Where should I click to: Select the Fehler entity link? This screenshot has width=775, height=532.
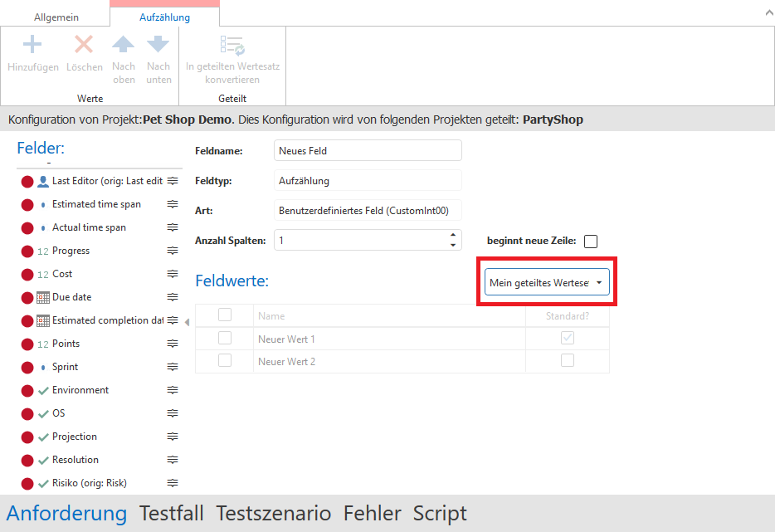coord(372,514)
